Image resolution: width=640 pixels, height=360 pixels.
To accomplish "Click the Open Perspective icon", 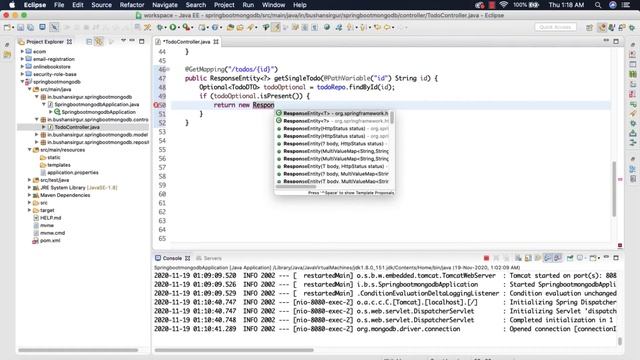I will pyautogui.click(x=589, y=27).
